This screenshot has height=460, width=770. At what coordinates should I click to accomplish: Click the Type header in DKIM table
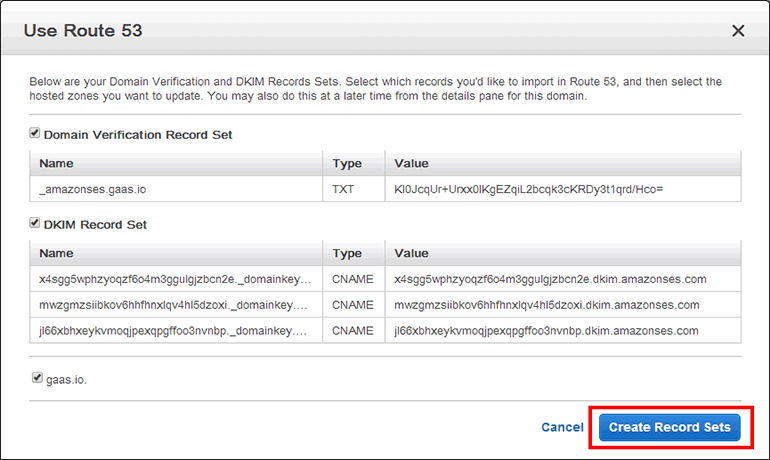(346, 254)
